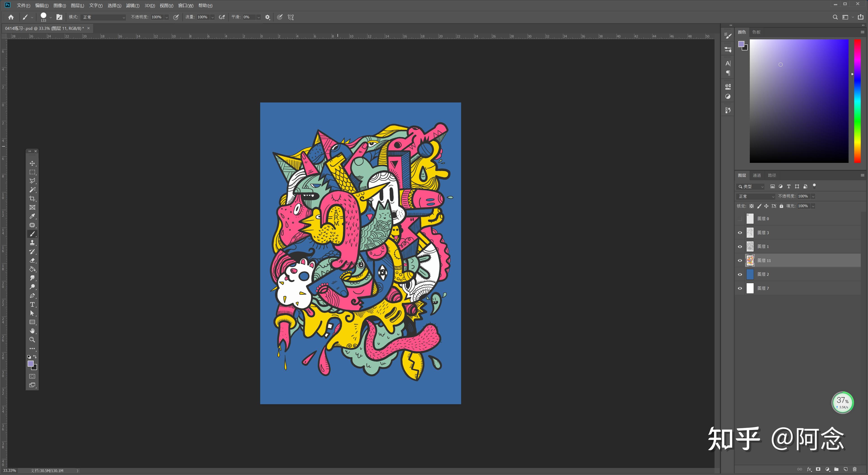Select the Crop tool
Screen dimensions: 868x475
(32, 199)
